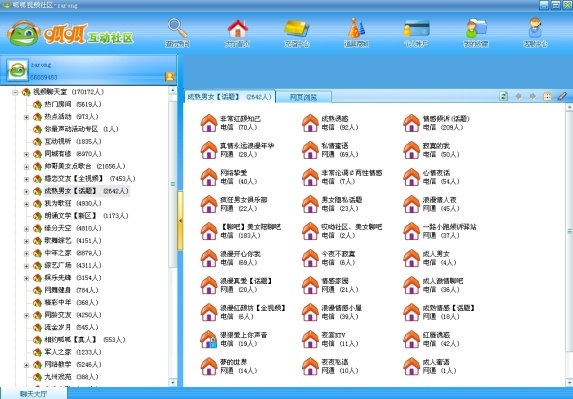Click the green refresh icon above room list
Image resolution: width=573 pixels, height=399 pixels.
click(504, 96)
